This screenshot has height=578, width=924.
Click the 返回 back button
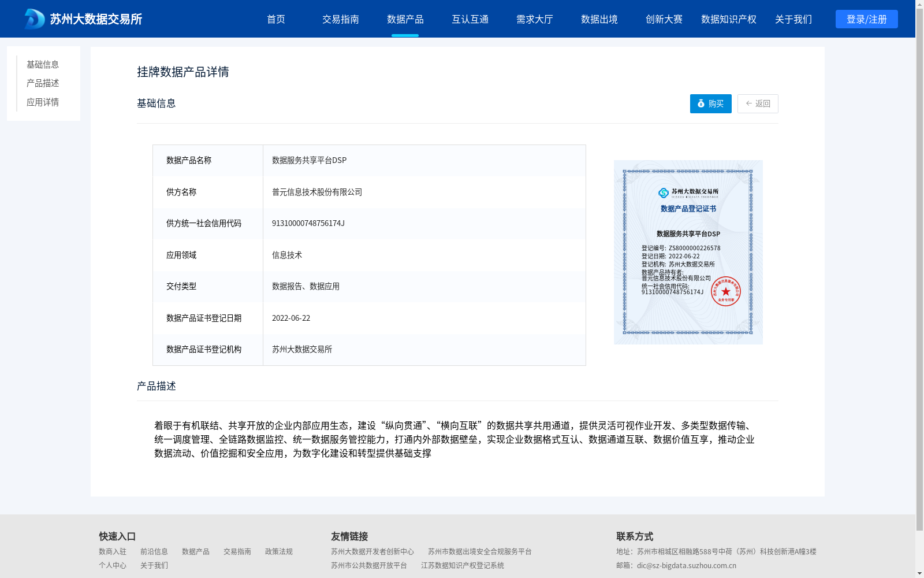tap(758, 103)
